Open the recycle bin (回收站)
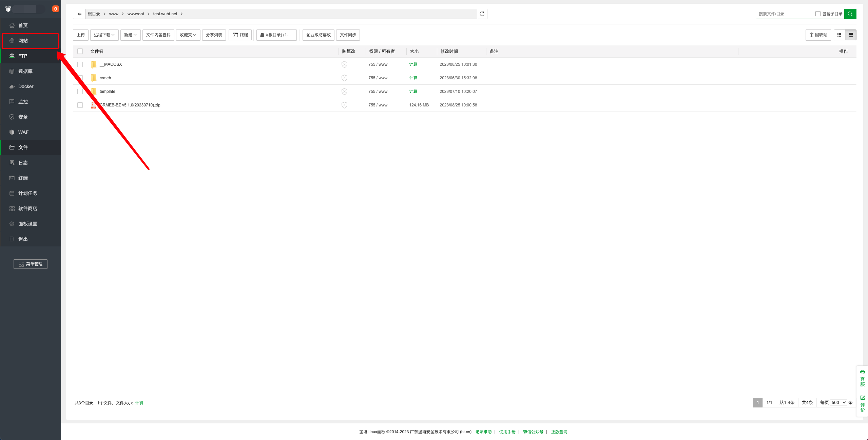Screen dimensions: 868x440 tap(818, 35)
